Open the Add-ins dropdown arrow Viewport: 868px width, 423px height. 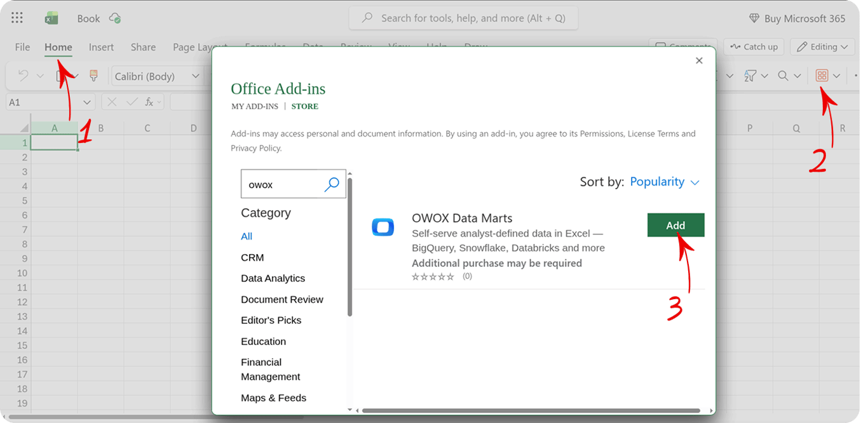(x=836, y=76)
